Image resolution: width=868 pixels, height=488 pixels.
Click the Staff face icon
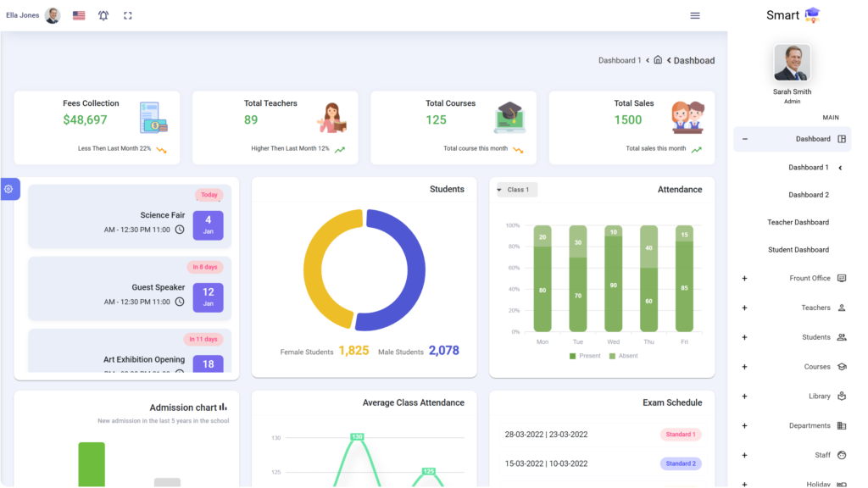click(842, 455)
